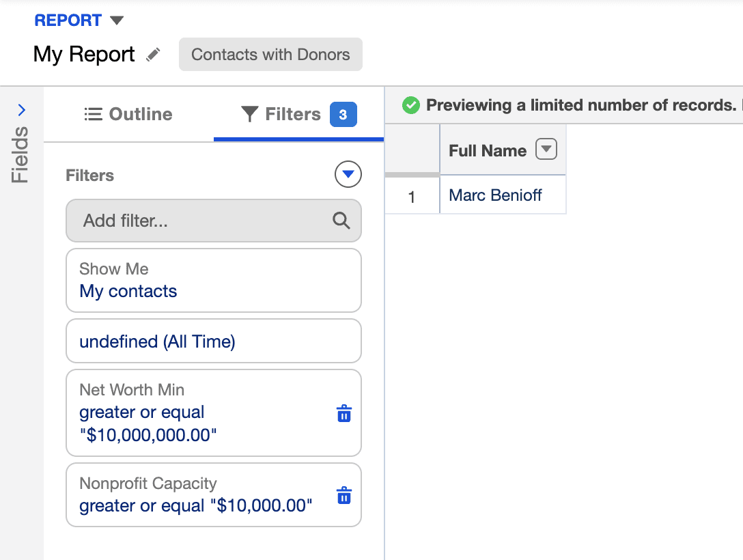Expand the Fields panel with its arrow icon
Image resolution: width=743 pixels, height=560 pixels.
(21, 109)
